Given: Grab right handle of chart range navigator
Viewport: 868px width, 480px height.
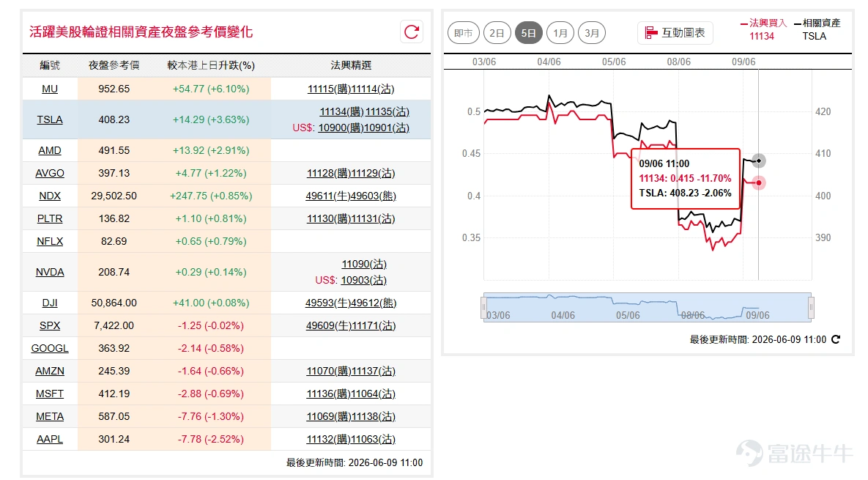Looking at the screenshot, I should click(x=811, y=307).
